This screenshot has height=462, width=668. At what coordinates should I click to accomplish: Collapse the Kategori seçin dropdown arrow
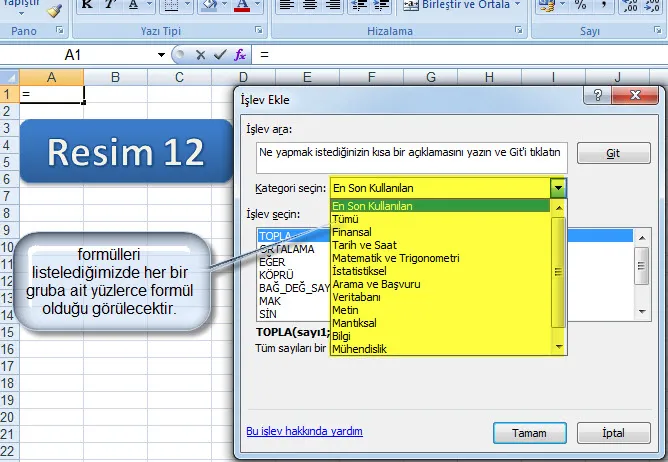pyautogui.click(x=558, y=187)
